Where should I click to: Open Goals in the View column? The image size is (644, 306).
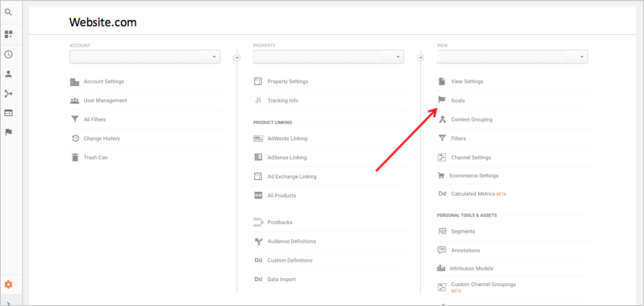(x=458, y=100)
